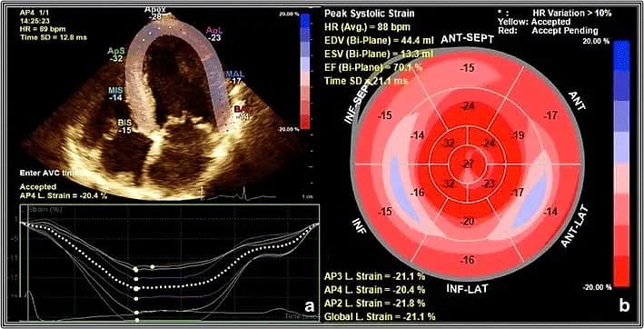Click the "EDV (Bi-Plane) = 44.4 ml" value
The width and height of the screenshot is (644, 329).
pos(378,41)
